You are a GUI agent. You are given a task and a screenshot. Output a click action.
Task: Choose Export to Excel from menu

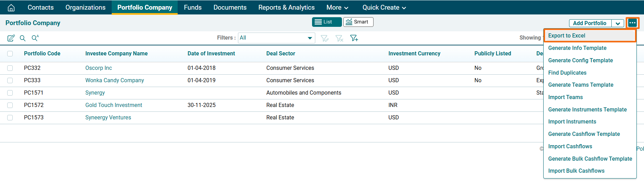pyautogui.click(x=567, y=36)
